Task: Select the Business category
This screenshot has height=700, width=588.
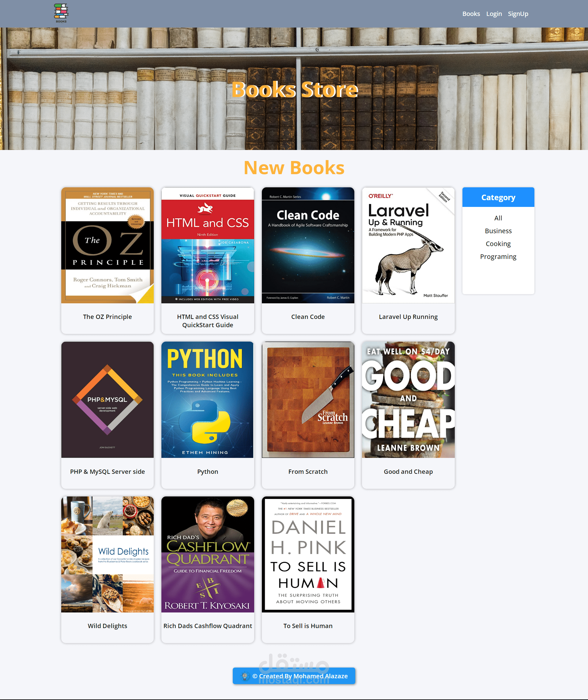Action: click(498, 231)
